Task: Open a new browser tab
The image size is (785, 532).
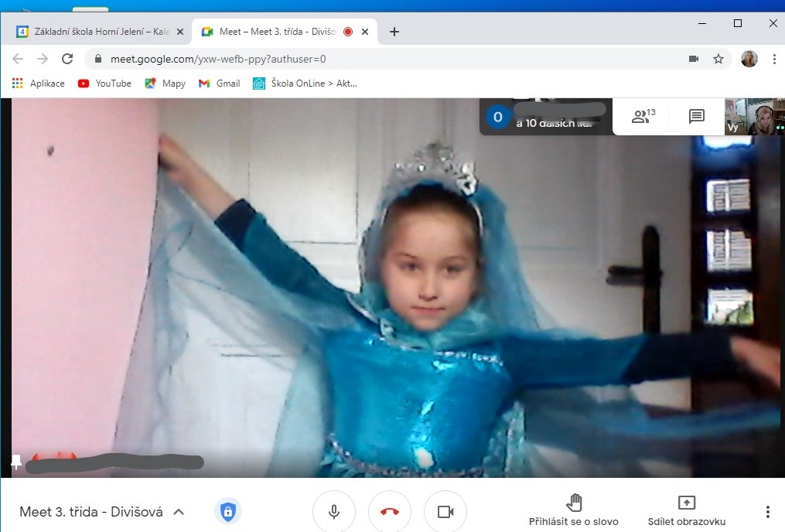Action: (394, 32)
